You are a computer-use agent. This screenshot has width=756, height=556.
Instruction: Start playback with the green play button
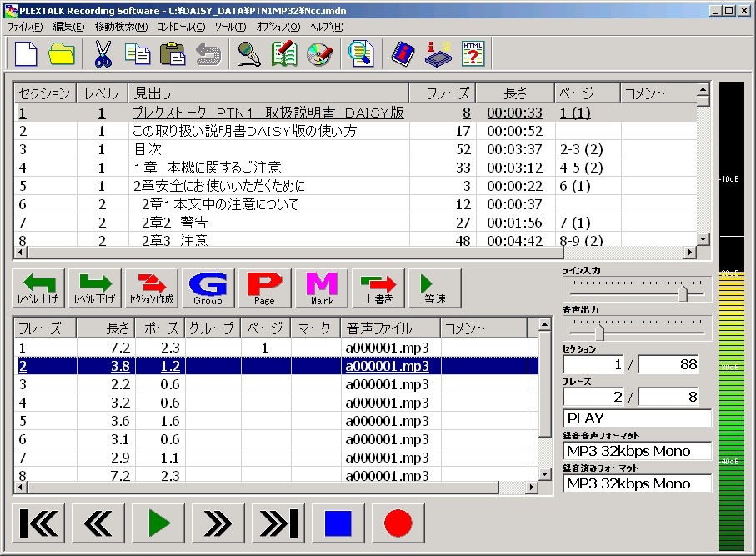click(x=158, y=523)
